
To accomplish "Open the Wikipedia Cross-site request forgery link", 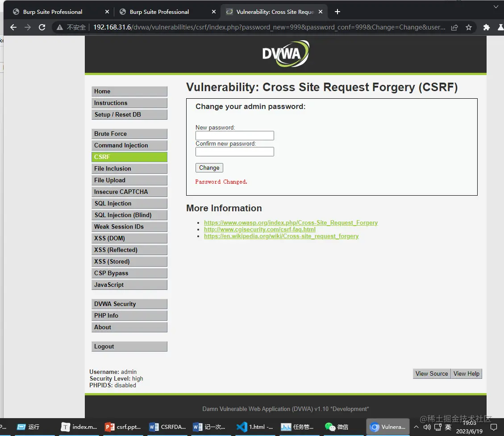I will coord(281,236).
